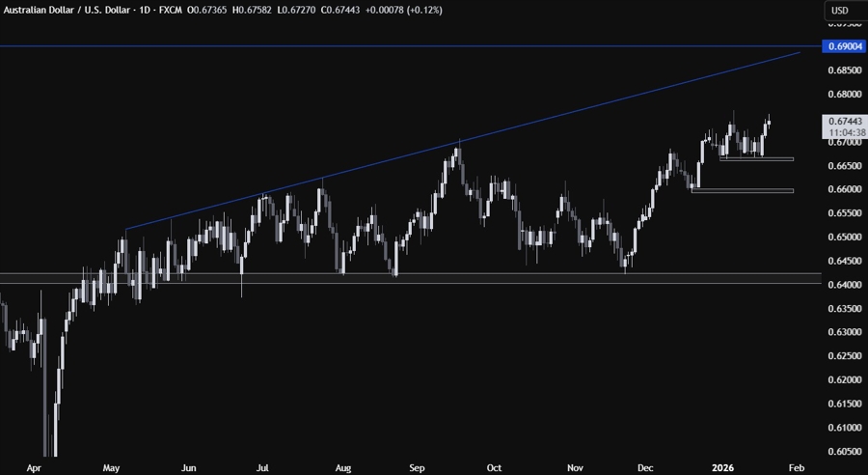The height and width of the screenshot is (475, 868).
Task: Click the 0.68500 price axis label
Action: click(x=847, y=70)
